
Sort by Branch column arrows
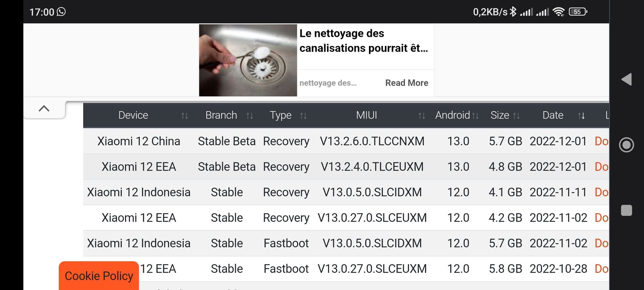coord(250,116)
